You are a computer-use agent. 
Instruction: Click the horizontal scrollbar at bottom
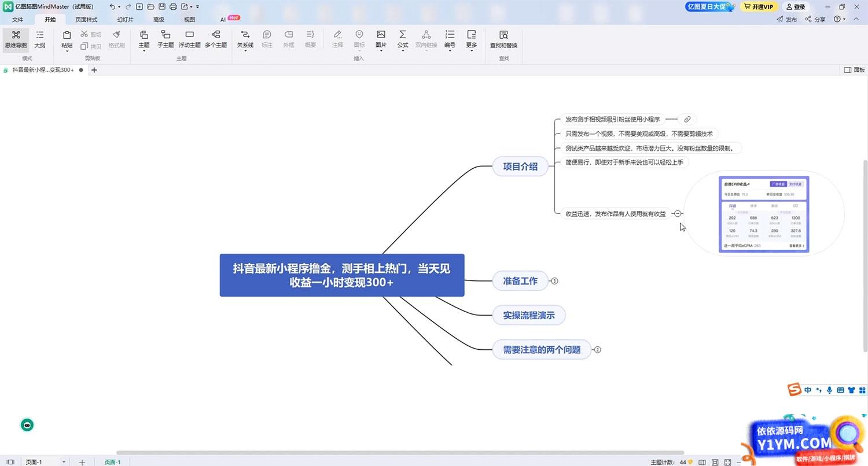(x=400, y=453)
